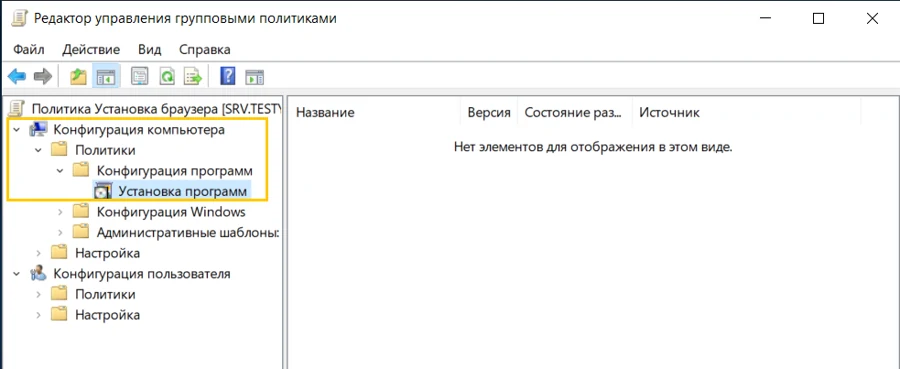The height and width of the screenshot is (369, 900).
Task: Click the Административные шаблоны folder icon
Action: point(82,232)
